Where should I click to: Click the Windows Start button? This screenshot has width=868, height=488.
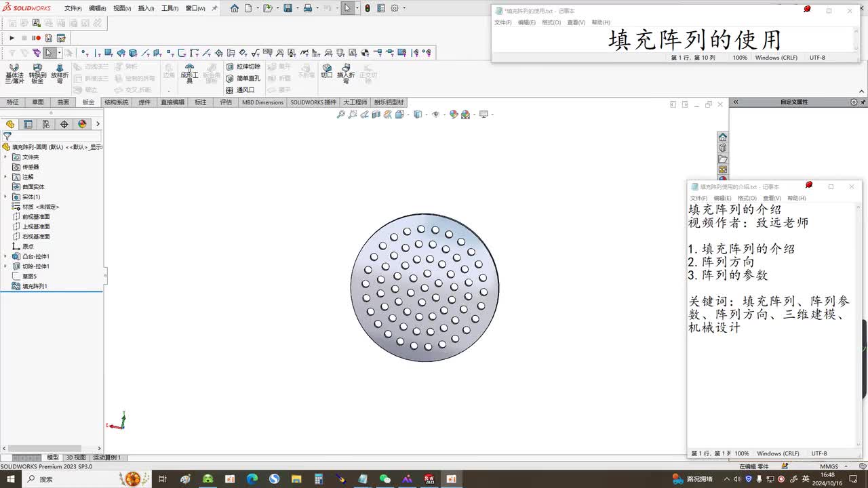point(11,479)
